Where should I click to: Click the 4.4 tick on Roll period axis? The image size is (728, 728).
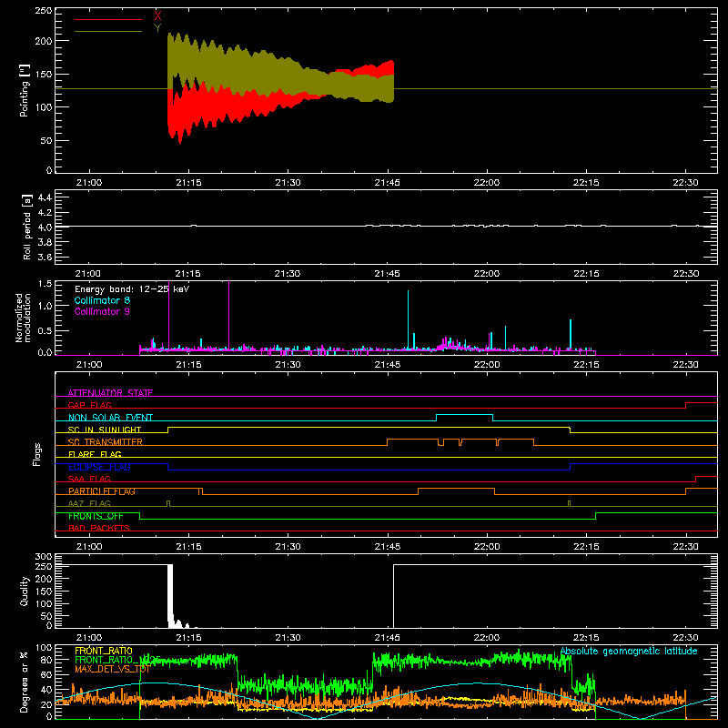45,197
